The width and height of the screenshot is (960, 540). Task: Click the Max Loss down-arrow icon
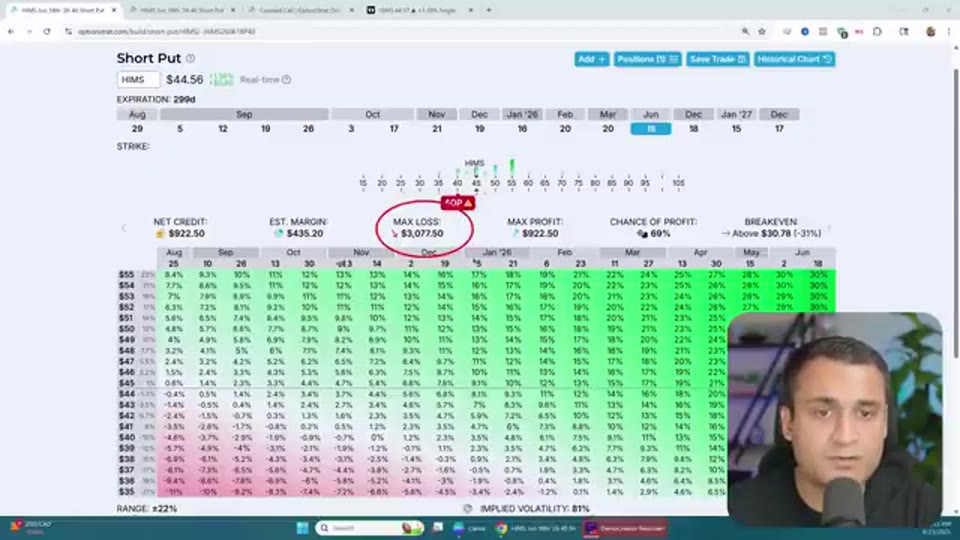(394, 234)
